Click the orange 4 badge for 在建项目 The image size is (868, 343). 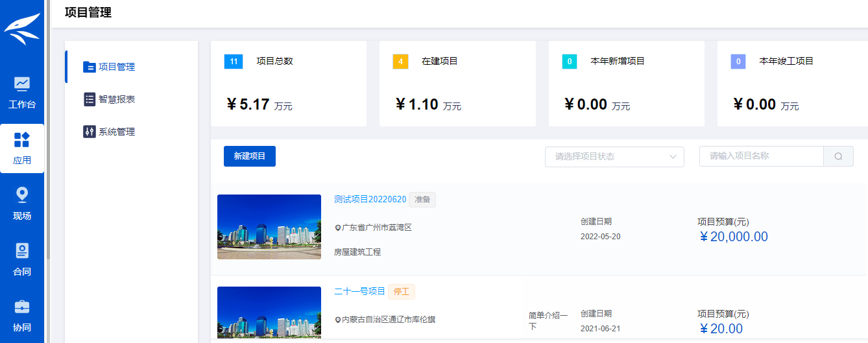(x=401, y=62)
